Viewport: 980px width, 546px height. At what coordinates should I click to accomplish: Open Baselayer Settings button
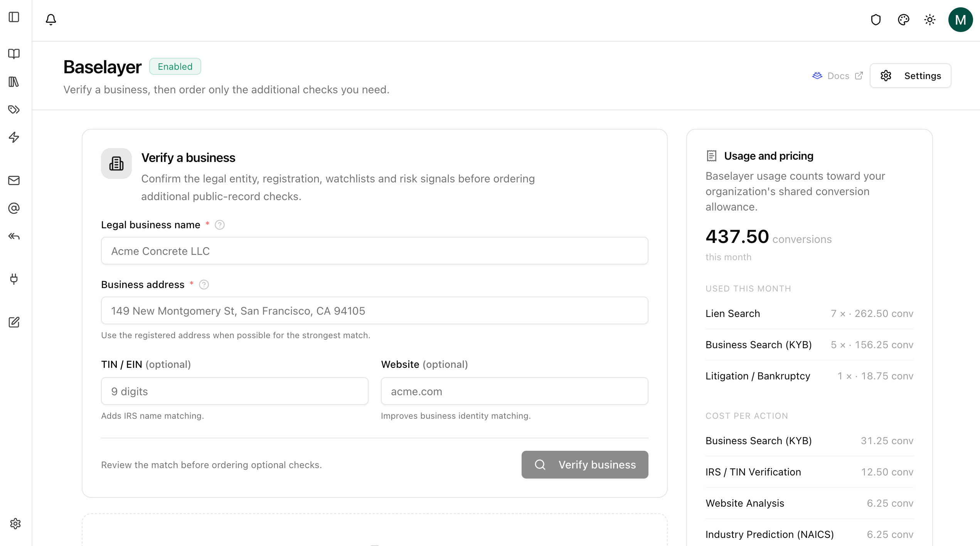(x=911, y=76)
